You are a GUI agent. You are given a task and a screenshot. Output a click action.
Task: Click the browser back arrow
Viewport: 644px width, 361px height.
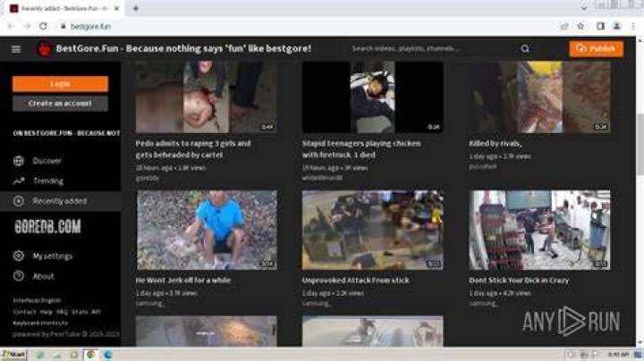point(11,26)
